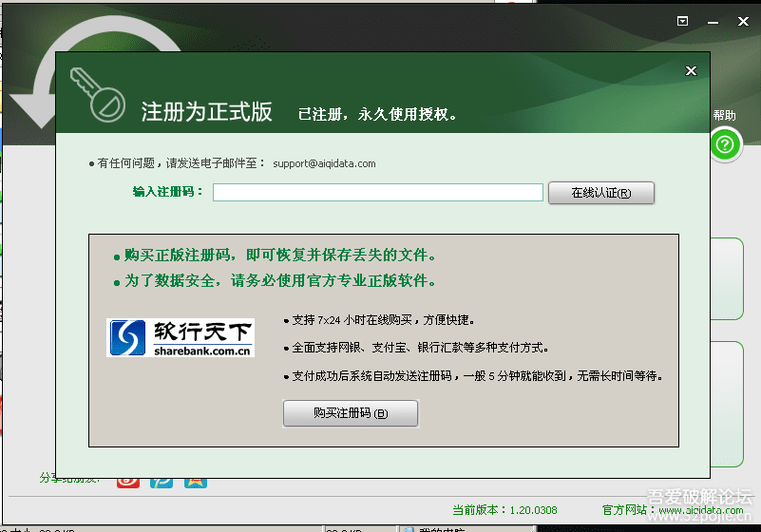Share via the blue chat icon
Viewport: 761px width, 532px height.
pyautogui.click(x=162, y=483)
